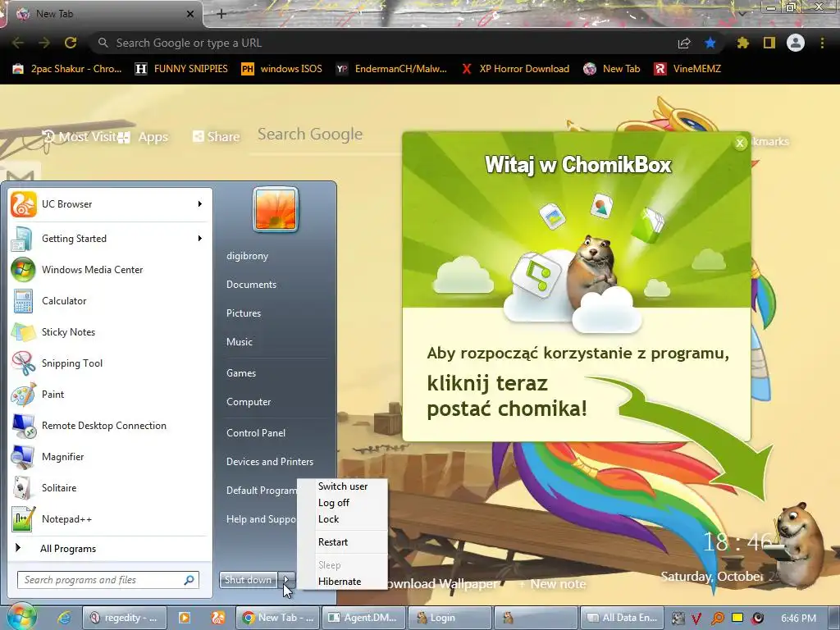
Task: Click the Chrome forward arrow
Action: point(44,43)
